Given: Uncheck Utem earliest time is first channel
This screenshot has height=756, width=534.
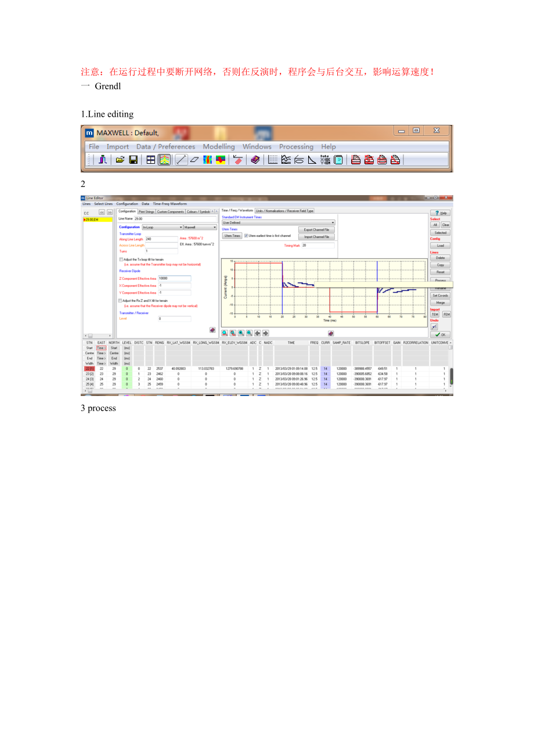Looking at the screenshot, I should point(246,236).
